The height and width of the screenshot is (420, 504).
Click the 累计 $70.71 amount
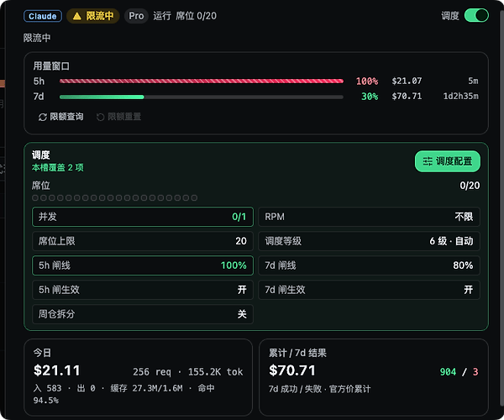[292, 370]
